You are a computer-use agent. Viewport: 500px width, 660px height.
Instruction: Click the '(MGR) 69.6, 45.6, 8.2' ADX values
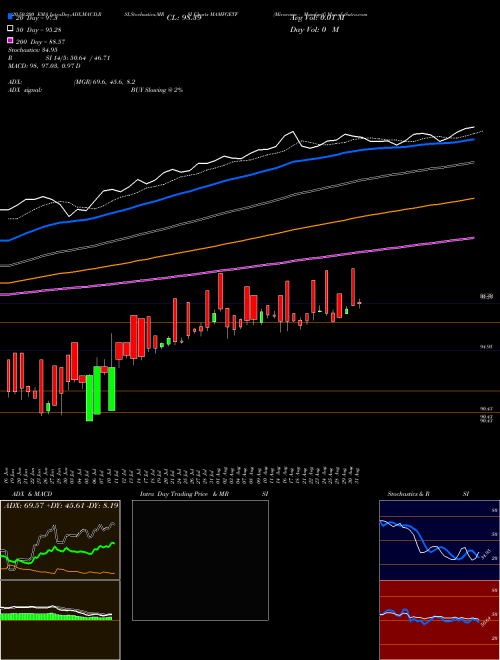click(x=104, y=82)
